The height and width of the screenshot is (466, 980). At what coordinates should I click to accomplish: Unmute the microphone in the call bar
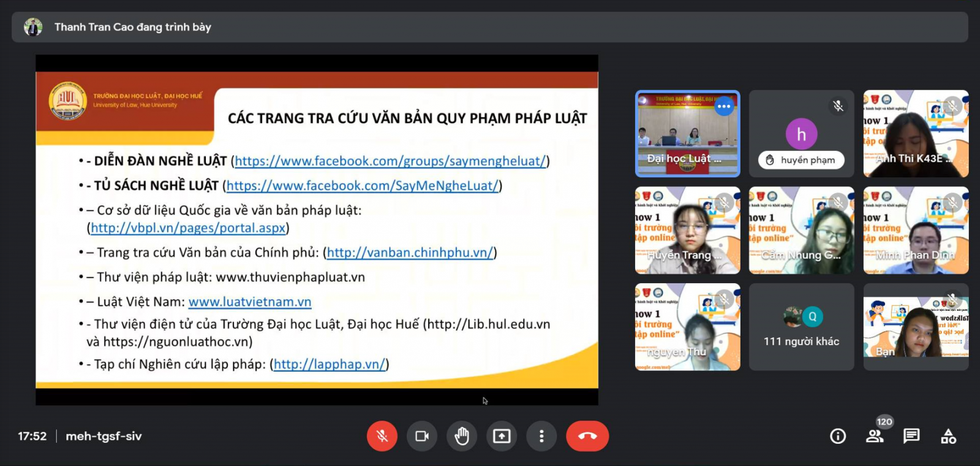[382, 436]
